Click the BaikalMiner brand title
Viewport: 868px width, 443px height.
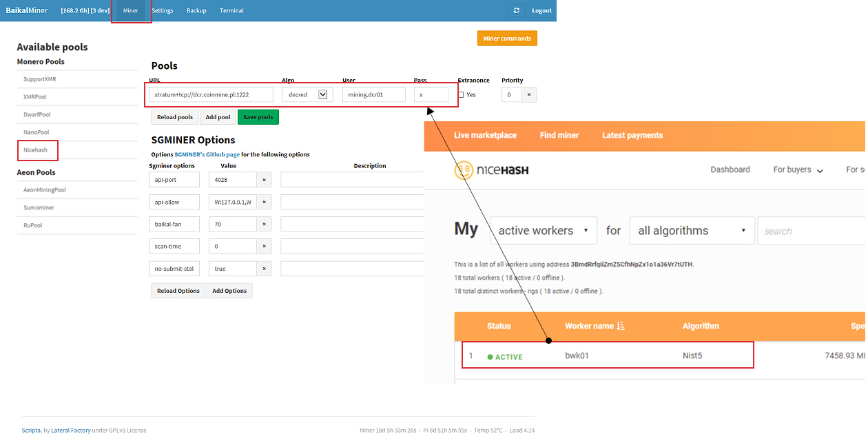tap(27, 10)
